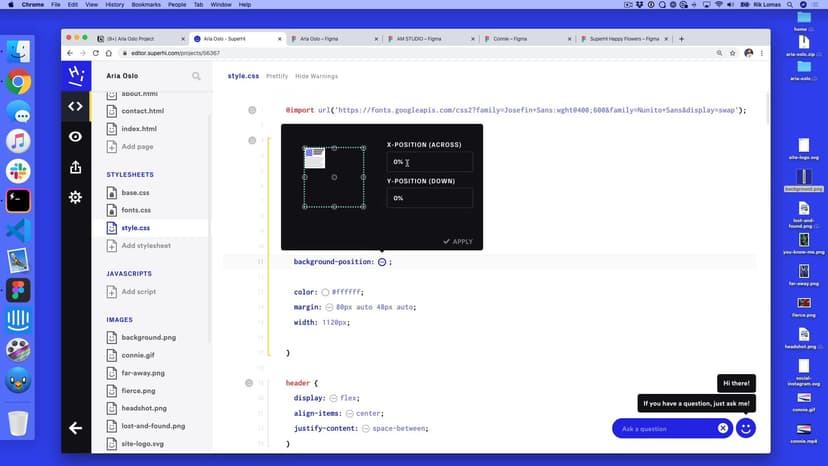Click the back arrow in sidebar

75,428
